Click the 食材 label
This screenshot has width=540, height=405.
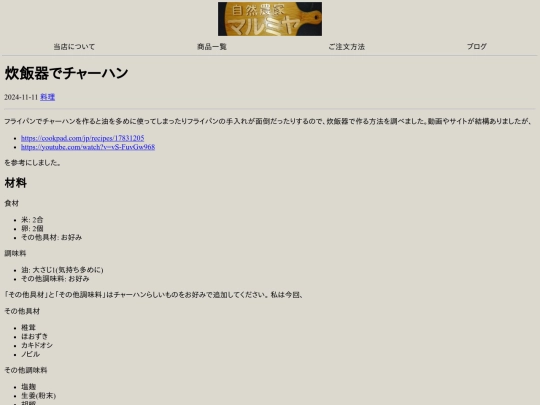tap(11, 203)
